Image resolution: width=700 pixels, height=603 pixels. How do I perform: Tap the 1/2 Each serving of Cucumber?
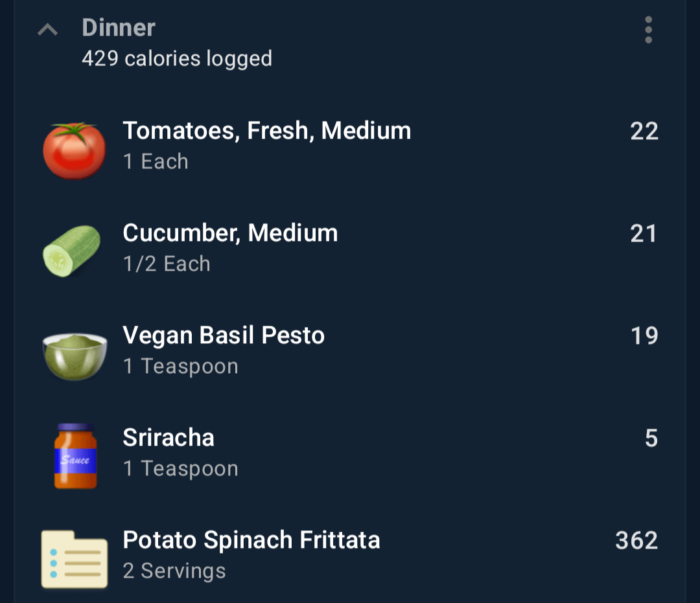point(167,264)
